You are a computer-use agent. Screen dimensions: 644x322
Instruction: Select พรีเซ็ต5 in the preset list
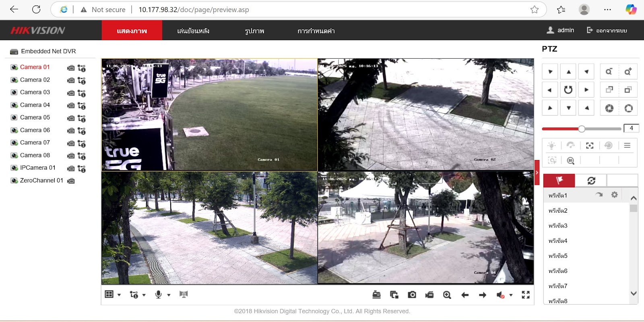(x=558, y=256)
